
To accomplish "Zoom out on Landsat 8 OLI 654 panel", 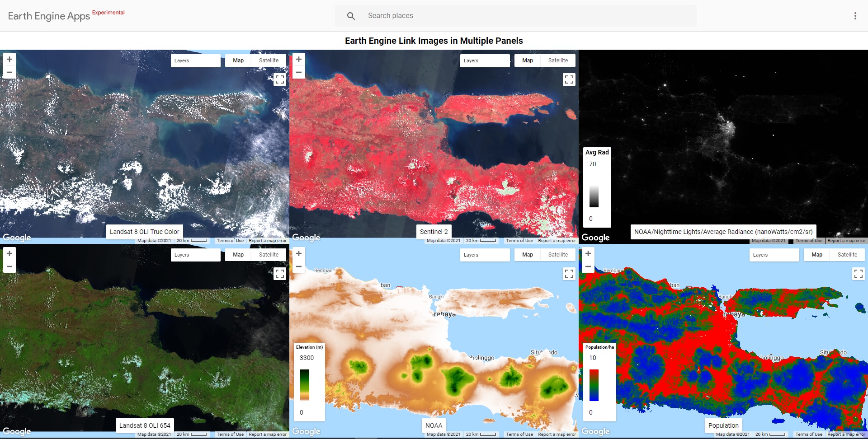I will 9,266.
